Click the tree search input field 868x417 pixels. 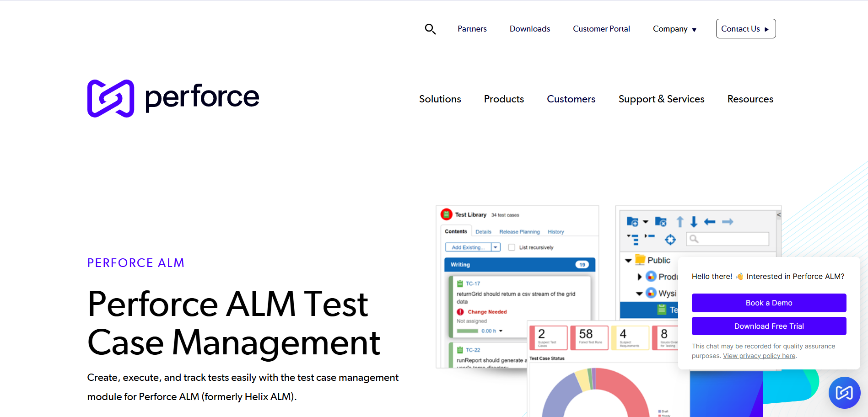(728, 239)
